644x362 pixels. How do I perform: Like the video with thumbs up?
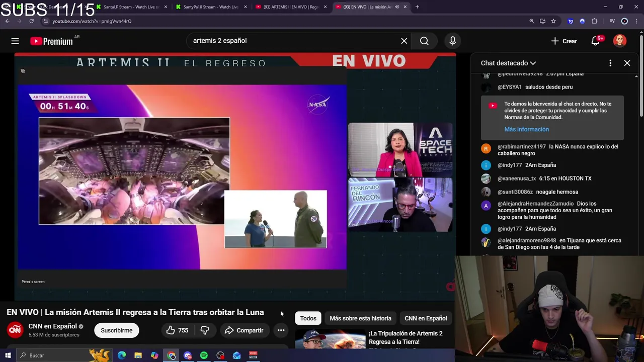click(x=177, y=330)
